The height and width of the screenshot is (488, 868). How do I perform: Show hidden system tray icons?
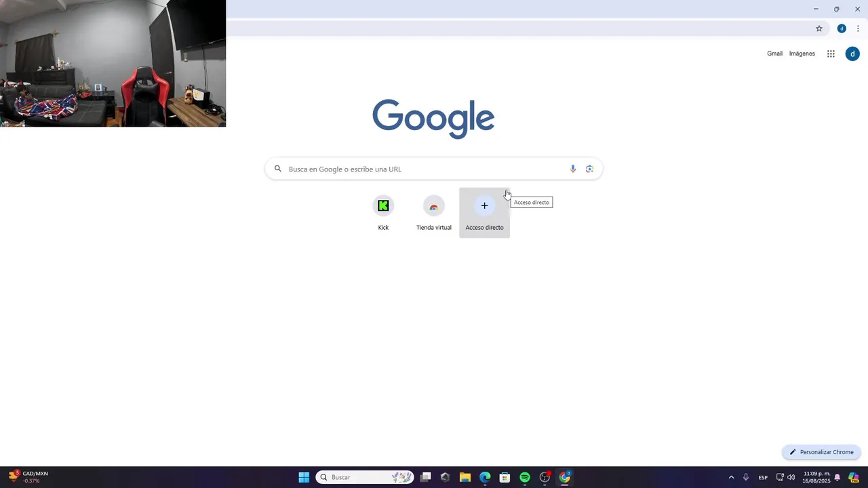731,477
